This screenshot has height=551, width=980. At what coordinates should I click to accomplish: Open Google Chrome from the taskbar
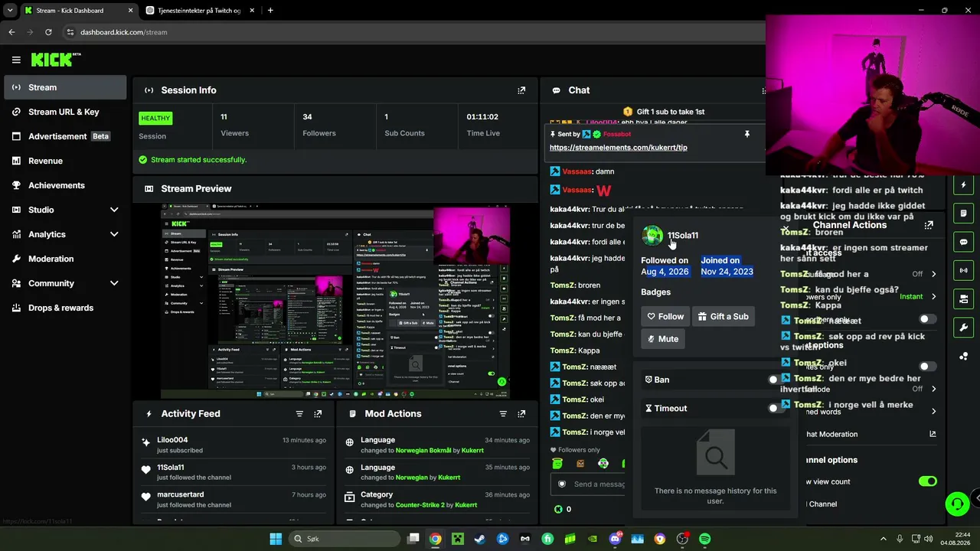pyautogui.click(x=435, y=539)
